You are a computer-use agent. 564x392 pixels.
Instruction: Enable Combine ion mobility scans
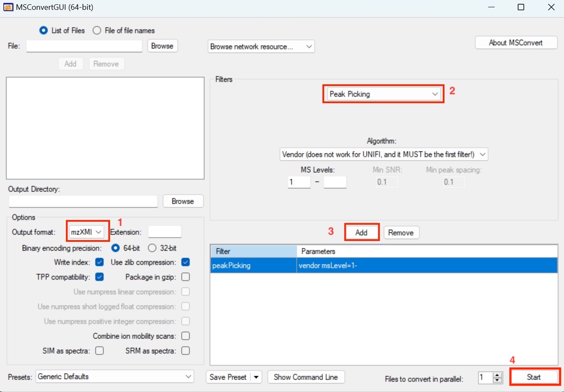tap(185, 336)
